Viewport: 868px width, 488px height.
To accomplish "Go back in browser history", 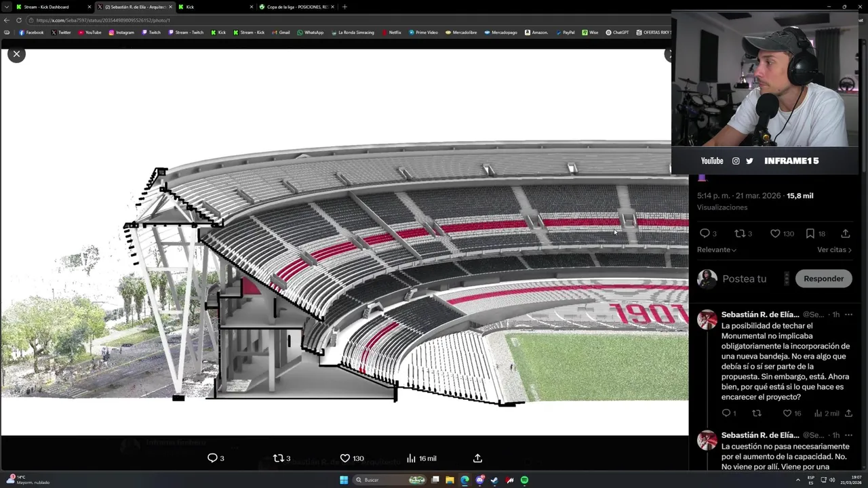I will [7, 20].
